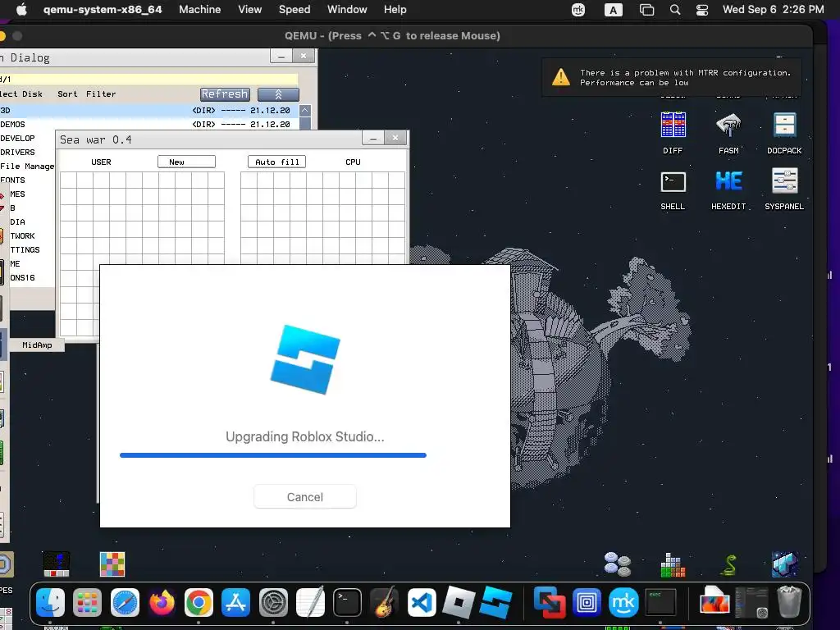The image size is (840, 630).
Task: Select the 3D folder row
Action: (148, 111)
